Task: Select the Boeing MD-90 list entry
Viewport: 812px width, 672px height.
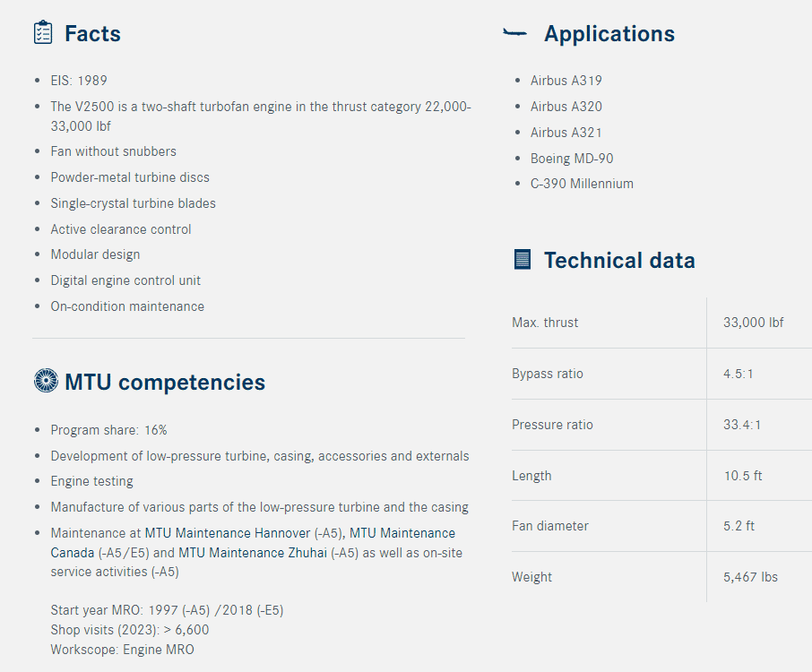Action: point(572,159)
